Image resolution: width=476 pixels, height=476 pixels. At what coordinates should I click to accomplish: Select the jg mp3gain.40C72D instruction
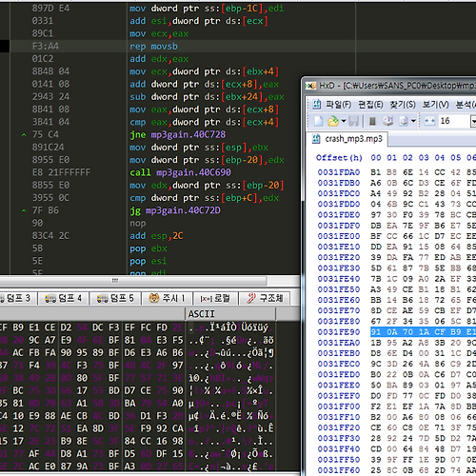(175, 210)
